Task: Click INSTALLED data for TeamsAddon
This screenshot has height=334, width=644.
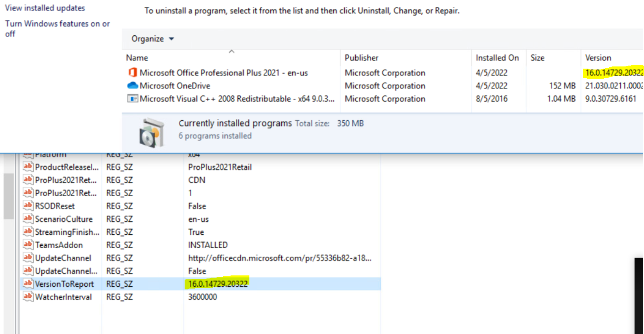Action: click(x=208, y=245)
